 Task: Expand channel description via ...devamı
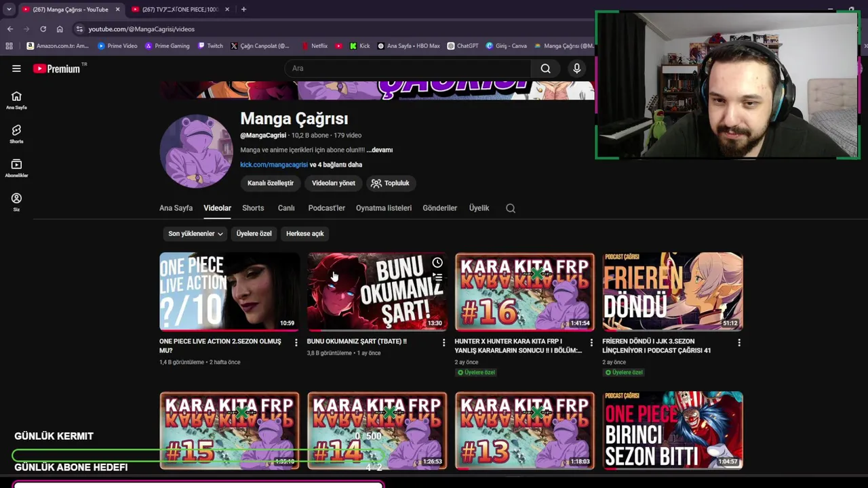pyautogui.click(x=380, y=150)
